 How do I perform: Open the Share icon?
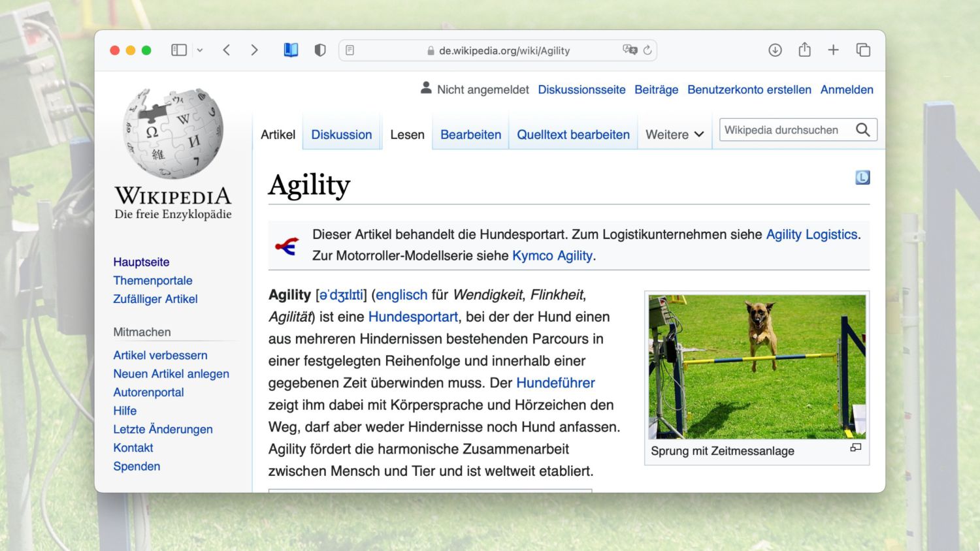click(804, 50)
